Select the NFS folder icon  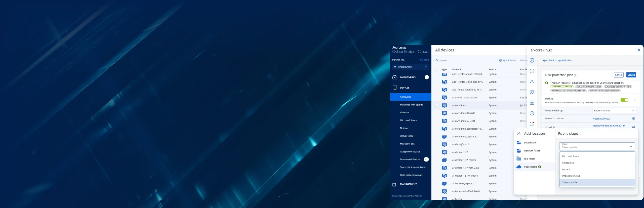[519, 159]
